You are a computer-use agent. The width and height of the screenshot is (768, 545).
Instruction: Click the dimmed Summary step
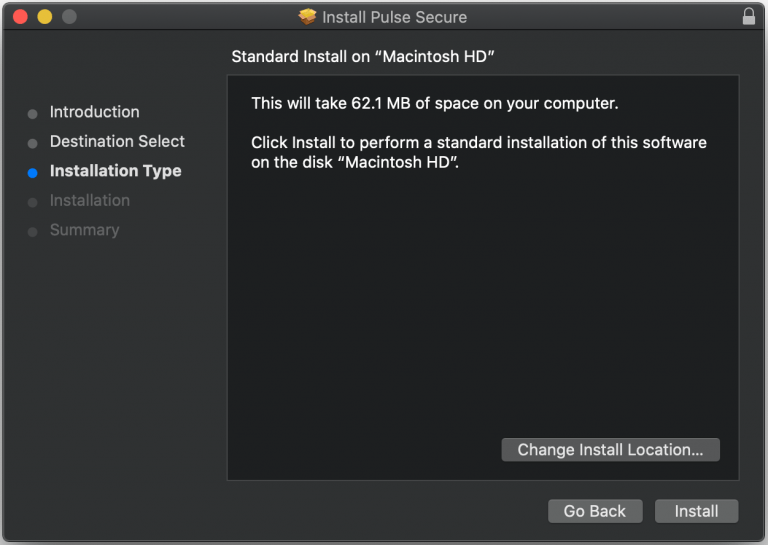click(x=84, y=230)
